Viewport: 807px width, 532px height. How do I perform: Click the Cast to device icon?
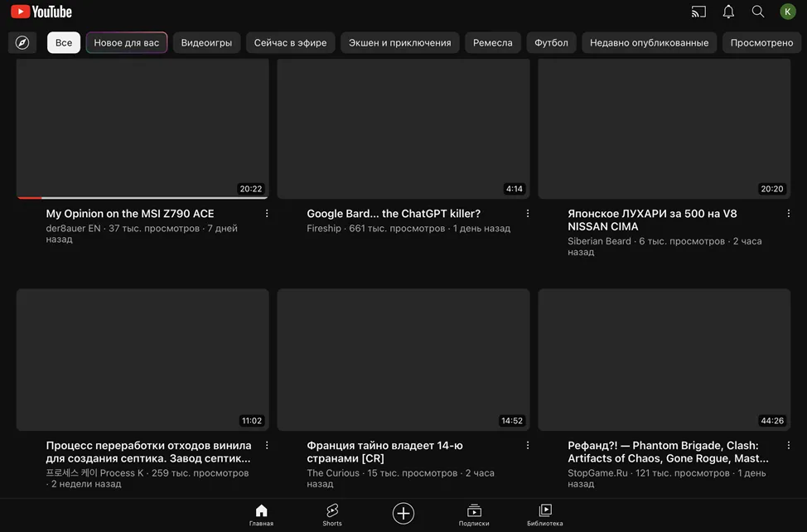click(x=698, y=12)
